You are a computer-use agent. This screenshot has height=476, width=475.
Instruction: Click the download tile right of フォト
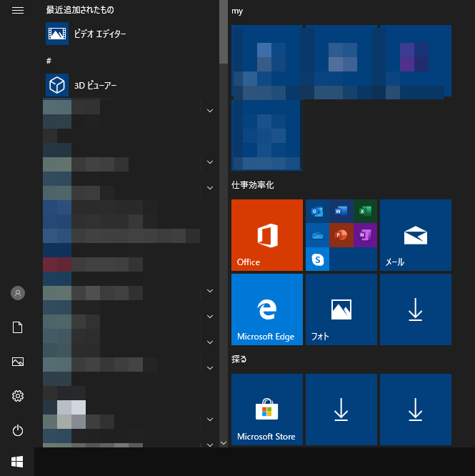[415, 309]
